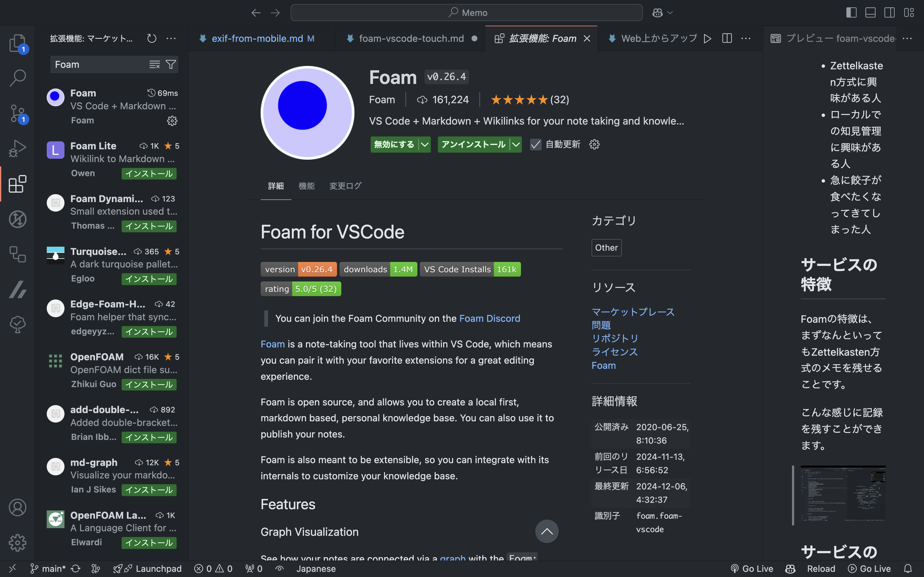This screenshot has width=924, height=577.
Task: Toggle the primary sidebar visibility
Action: tap(851, 12)
